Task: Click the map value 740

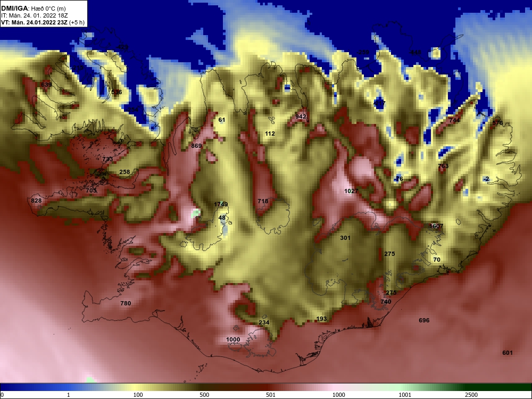Action: pos(386,302)
